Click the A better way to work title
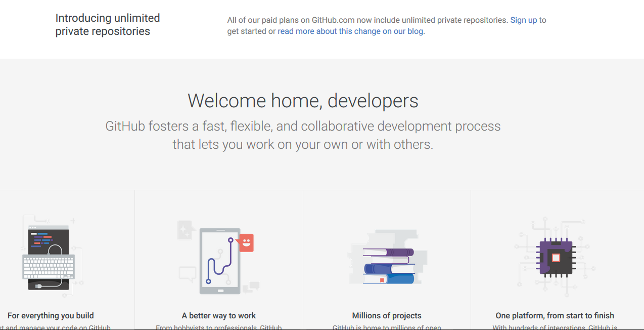644x330 pixels. [219, 315]
